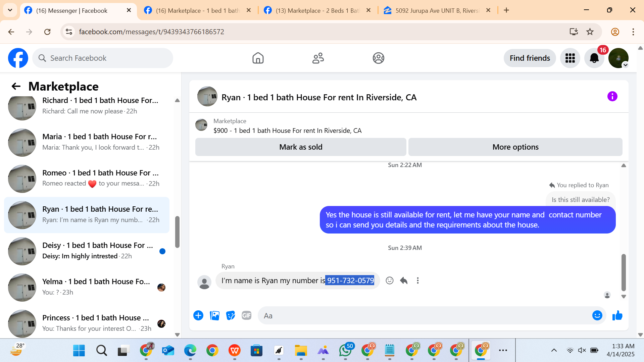Choose a sticker from composer
The height and width of the screenshot is (362, 644).
click(231, 315)
